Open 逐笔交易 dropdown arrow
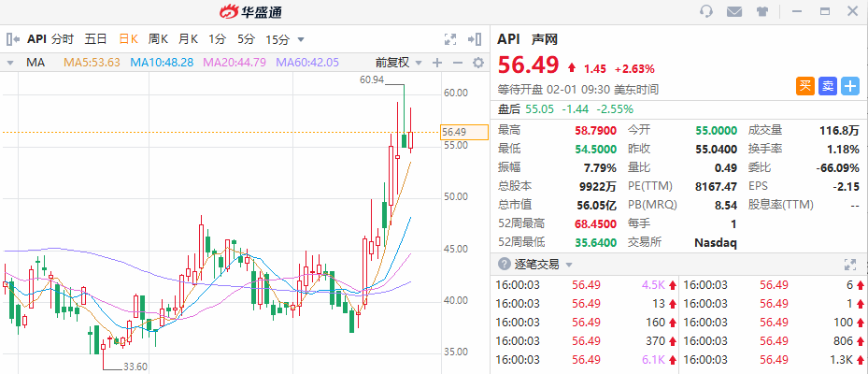The image size is (868, 374). click(x=569, y=265)
